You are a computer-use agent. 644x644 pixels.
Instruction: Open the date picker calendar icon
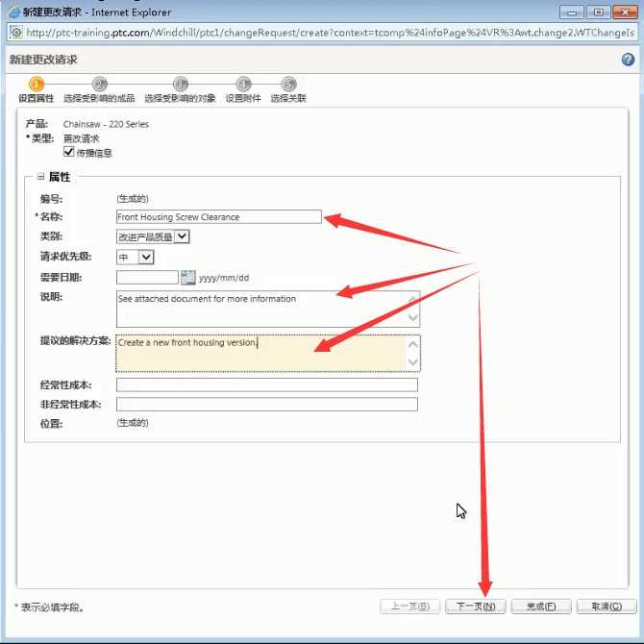pyautogui.click(x=188, y=277)
